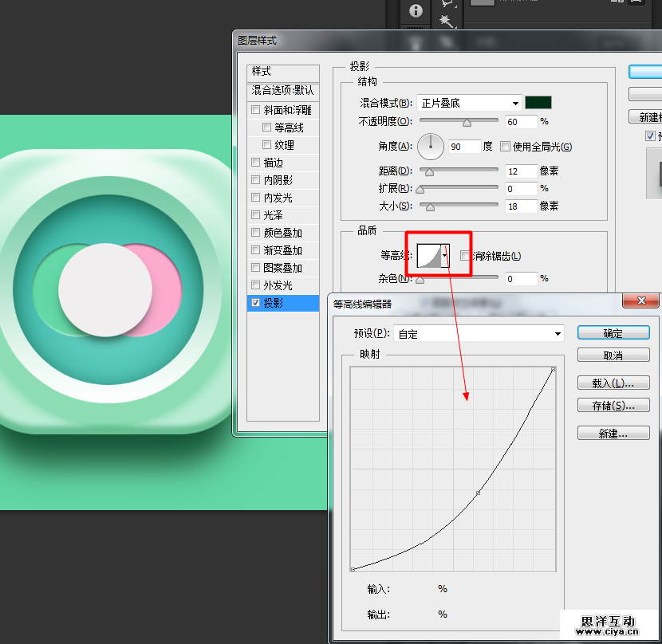Select the 渐变叠加 style entry label
The image size is (662, 644).
[x=283, y=250]
